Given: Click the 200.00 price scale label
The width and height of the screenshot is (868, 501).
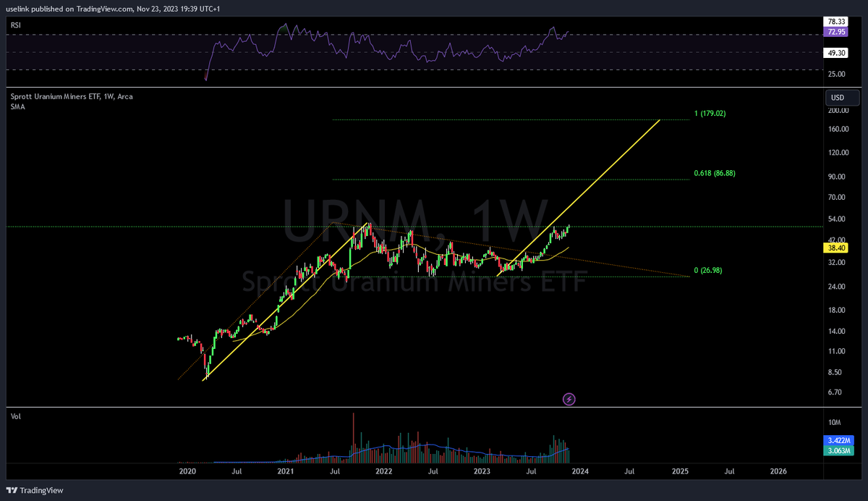Looking at the screenshot, I should point(838,111).
